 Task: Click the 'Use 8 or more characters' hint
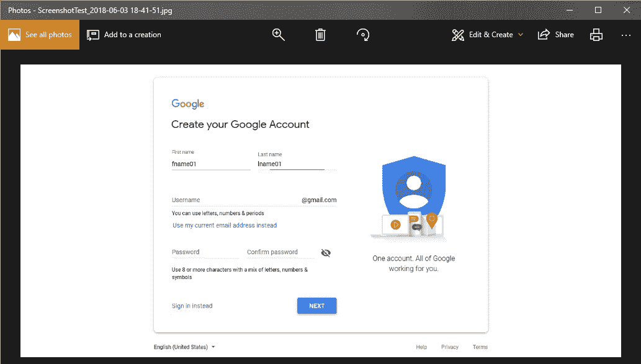pyautogui.click(x=240, y=273)
